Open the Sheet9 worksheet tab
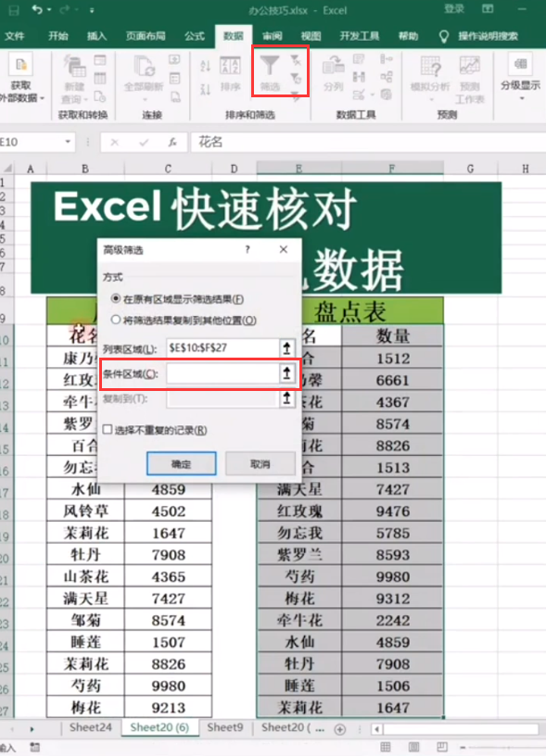This screenshot has height=756, width=546. pos(225,727)
